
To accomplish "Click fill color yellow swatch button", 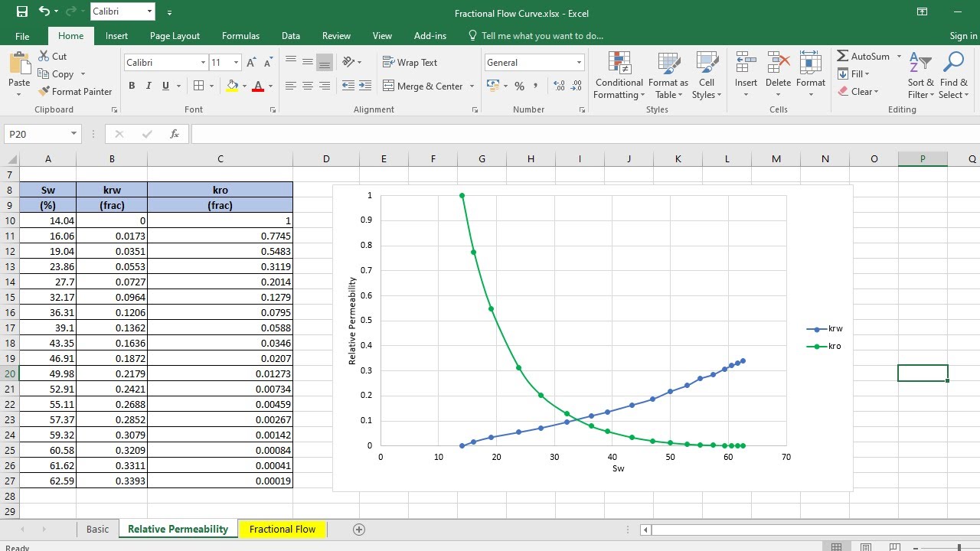I will pyautogui.click(x=232, y=86).
